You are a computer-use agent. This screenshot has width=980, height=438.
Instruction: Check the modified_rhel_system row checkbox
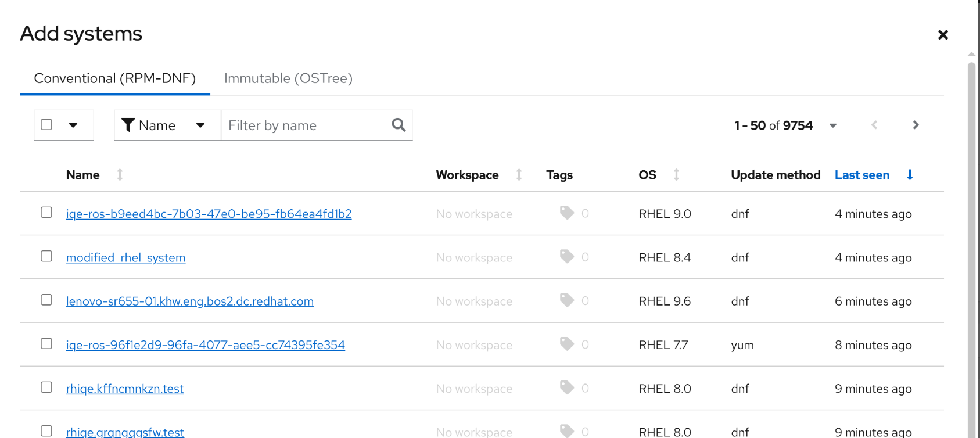(46, 256)
